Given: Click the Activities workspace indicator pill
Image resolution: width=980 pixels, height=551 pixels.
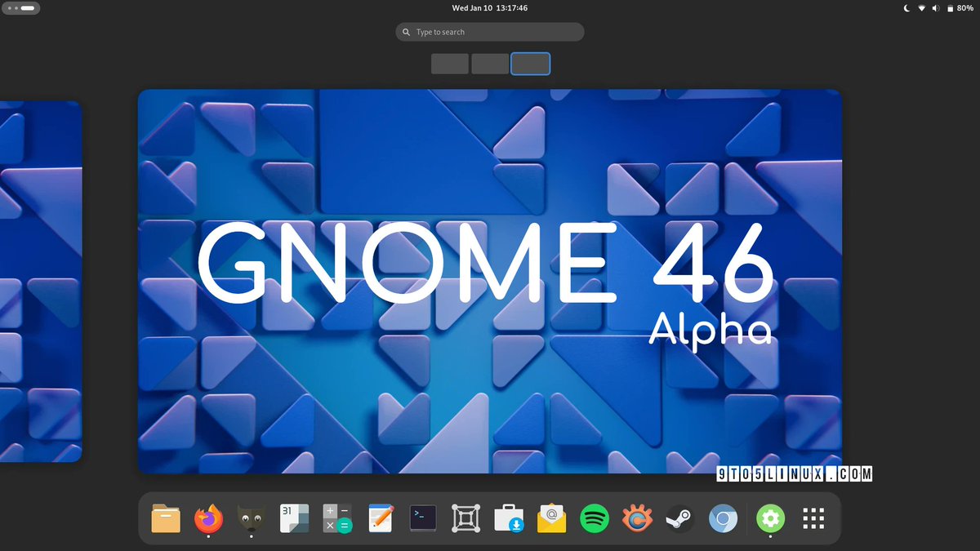Looking at the screenshot, I should click(x=23, y=8).
